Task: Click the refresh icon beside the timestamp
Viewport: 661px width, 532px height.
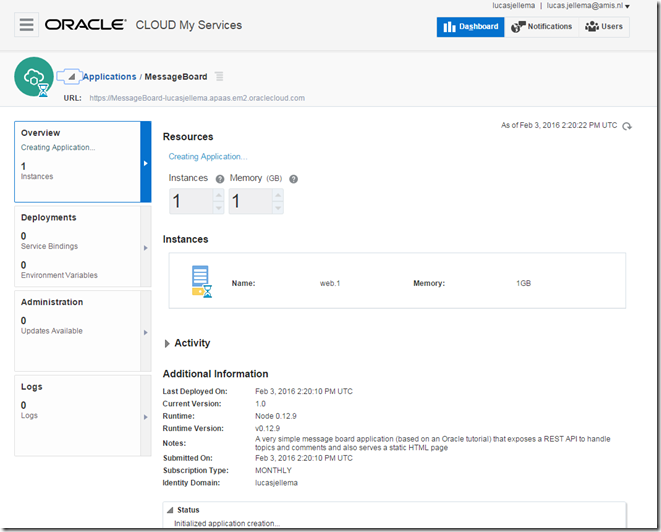Action: 627,126
